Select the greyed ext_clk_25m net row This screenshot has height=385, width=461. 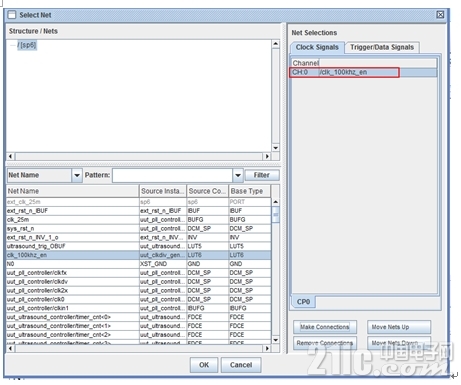[x=138, y=202]
